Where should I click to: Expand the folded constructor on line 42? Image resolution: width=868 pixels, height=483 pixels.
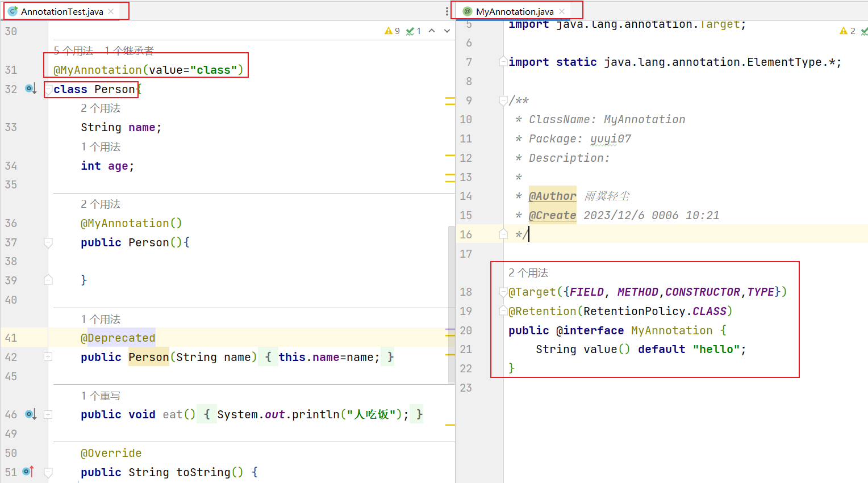click(48, 357)
